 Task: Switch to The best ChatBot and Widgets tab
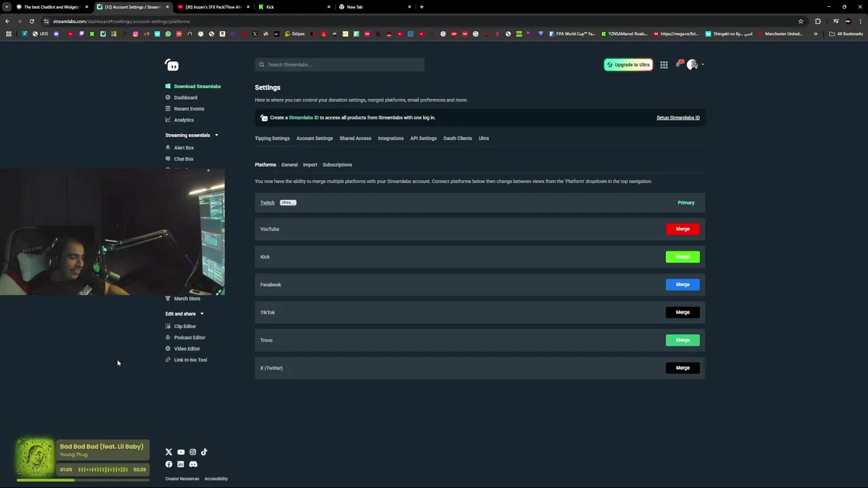coord(52,7)
